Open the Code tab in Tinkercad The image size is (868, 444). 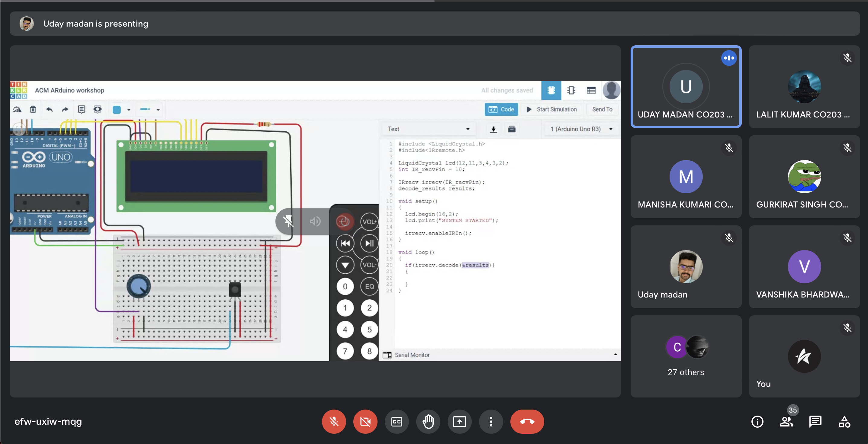point(501,109)
